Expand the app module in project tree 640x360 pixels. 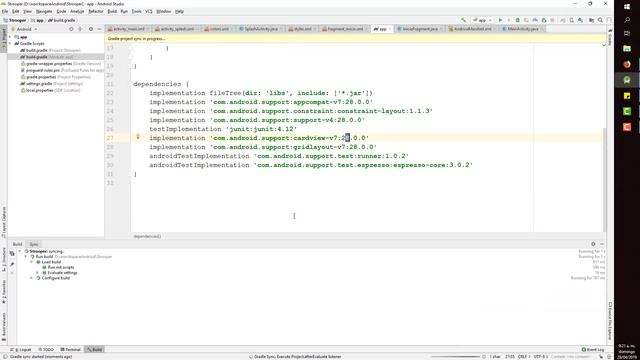[x=10, y=37]
